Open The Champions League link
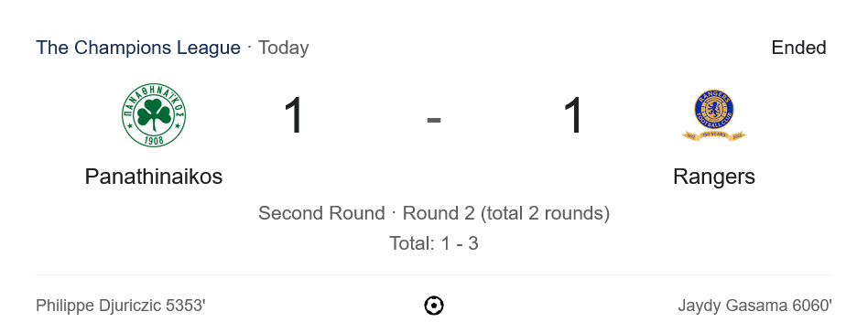 [x=138, y=48]
